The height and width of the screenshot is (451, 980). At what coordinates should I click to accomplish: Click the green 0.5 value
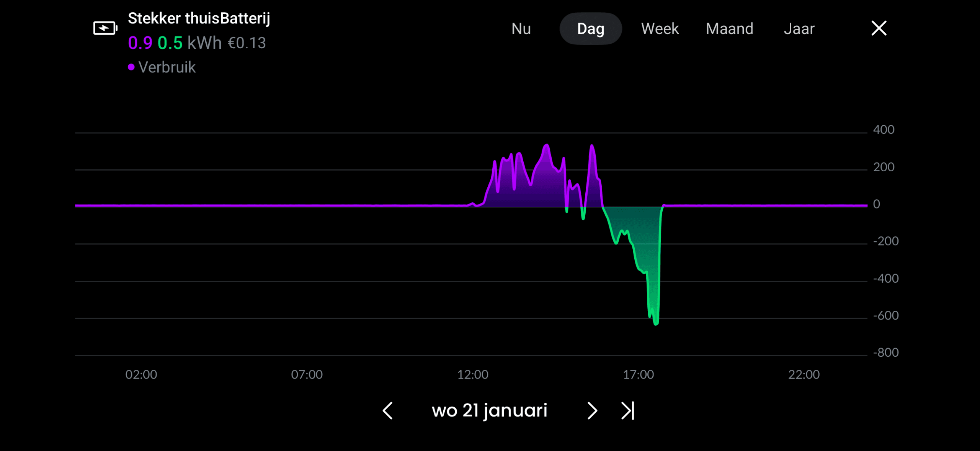pyautogui.click(x=170, y=43)
